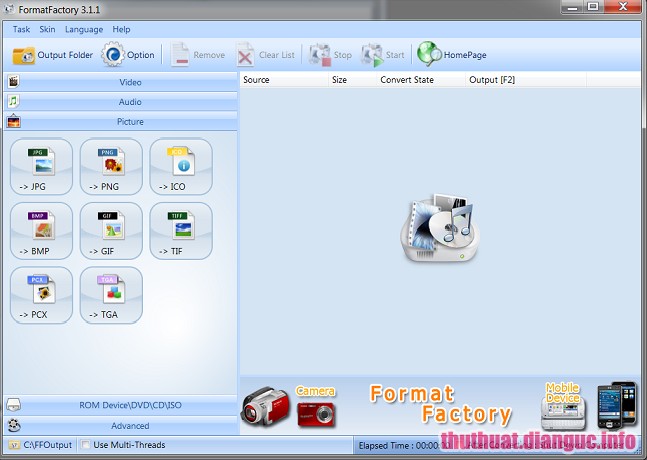The height and width of the screenshot is (460, 647).
Task: Click the Stop conversion icon
Action: (x=320, y=55)
